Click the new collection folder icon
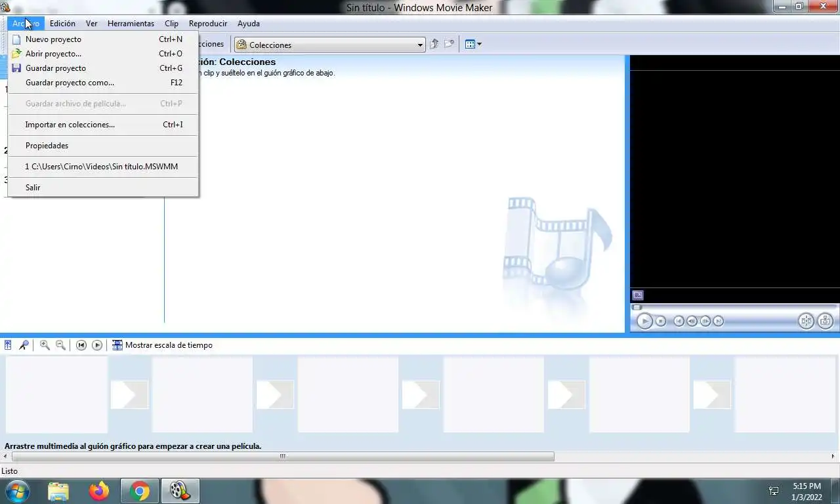Image resolution: width=840 pixels, height=504 pixels. (x=449, y=45)
